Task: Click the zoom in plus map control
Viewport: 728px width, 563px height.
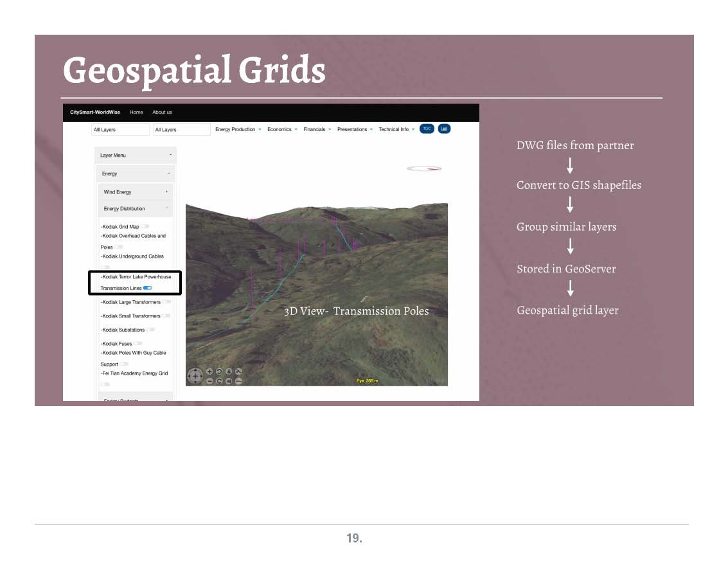Action: [209, 372]
